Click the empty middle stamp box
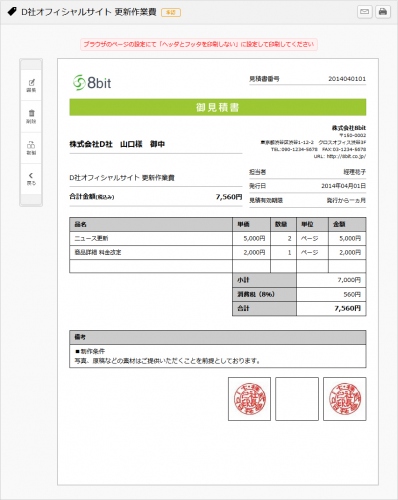Image resolution: width=398 pixels, height=500 pixels. [x=297, y=399]
